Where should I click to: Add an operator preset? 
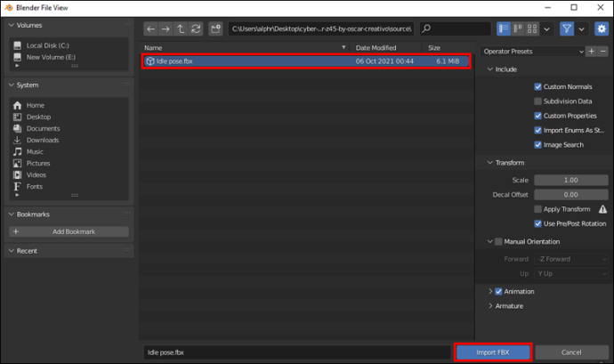591,52
